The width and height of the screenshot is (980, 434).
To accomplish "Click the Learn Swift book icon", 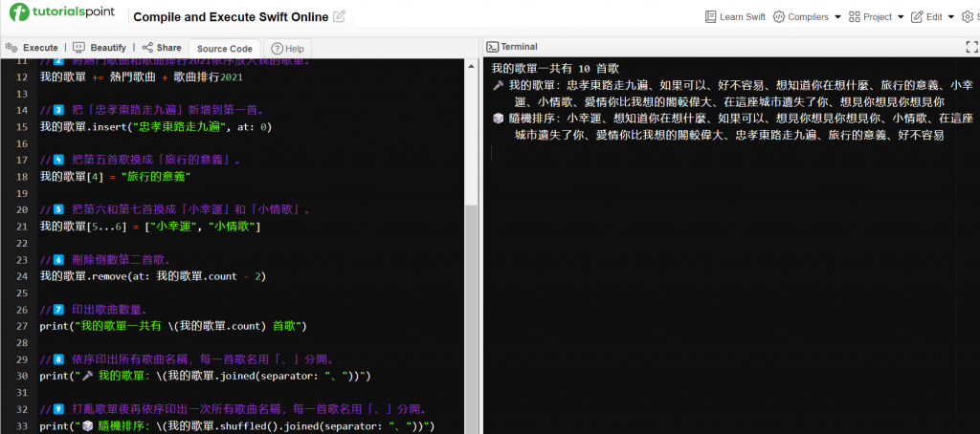I will coord(711,17).
